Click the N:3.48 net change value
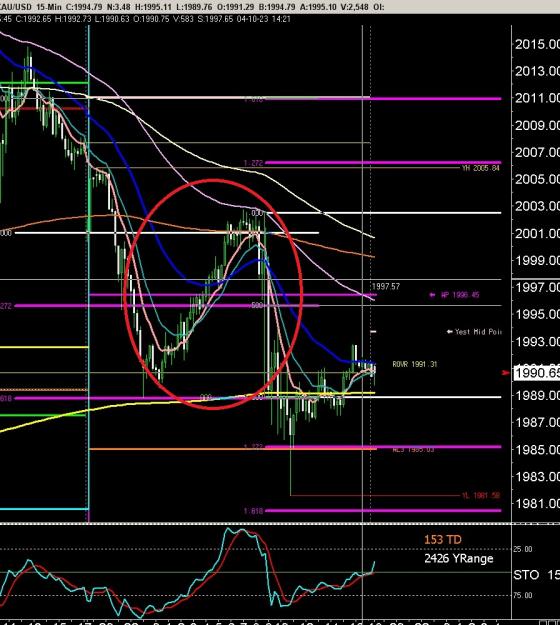The image size is (560, 625). (119, 7)
